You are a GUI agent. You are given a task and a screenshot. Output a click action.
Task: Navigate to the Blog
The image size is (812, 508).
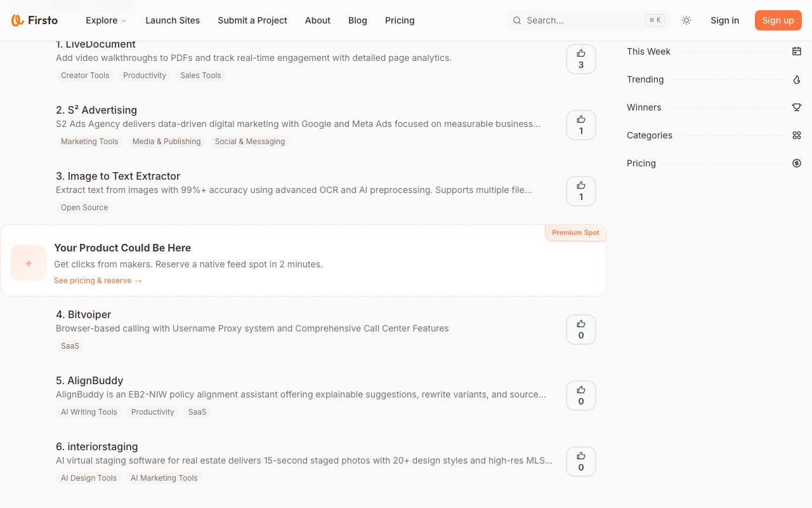[x=358, y=20]
